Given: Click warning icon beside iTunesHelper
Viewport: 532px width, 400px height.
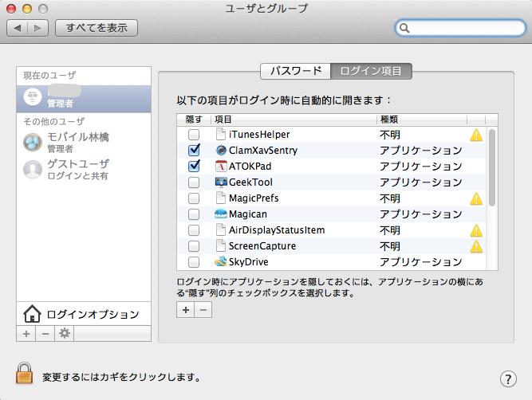Looking at the screenshot, I should 476,135.
